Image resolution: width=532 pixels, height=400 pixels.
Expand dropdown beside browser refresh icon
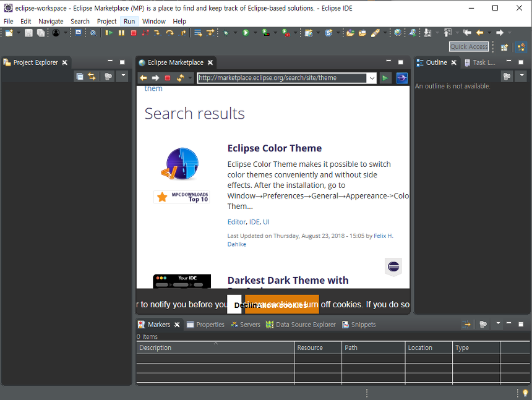tap(190, 78)
